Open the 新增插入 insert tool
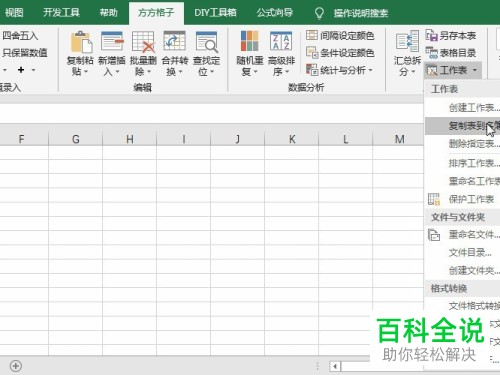Image resolution: width=500 pixels, height=375 pixels. coord(112,53)
